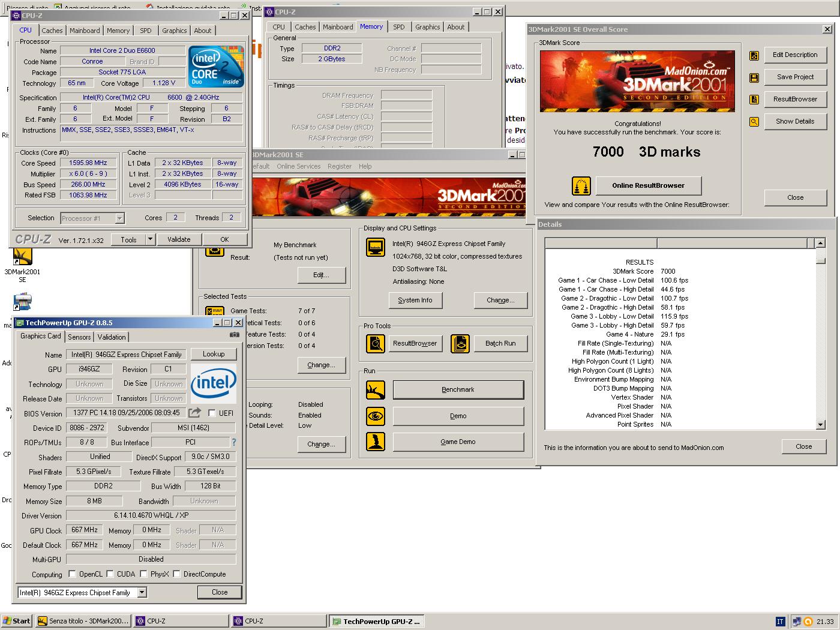Viewport: 840px width, 630px height.
Task: Click the Intel logo in GPU-Z
Action: pos(214,383)
